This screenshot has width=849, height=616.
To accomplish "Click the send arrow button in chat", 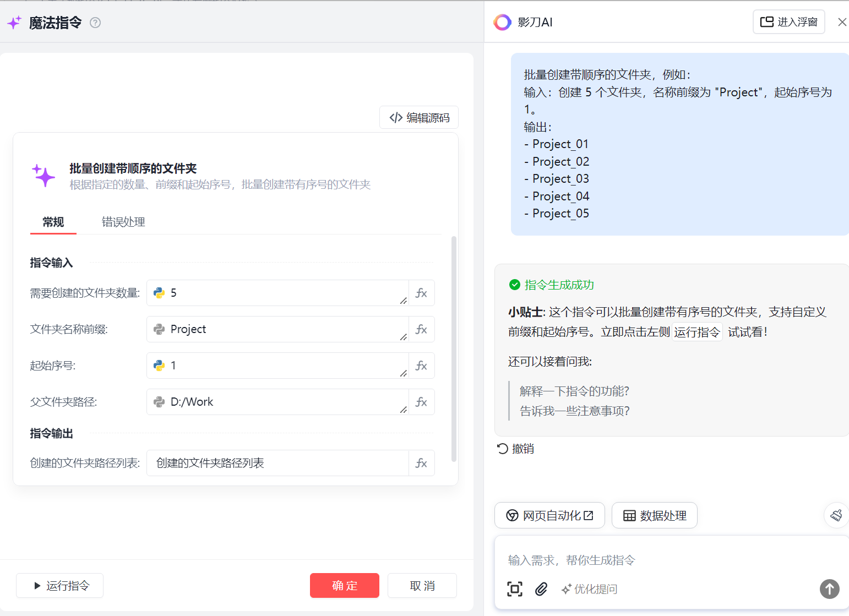I will pyautogui.click(x=829, y=589).
